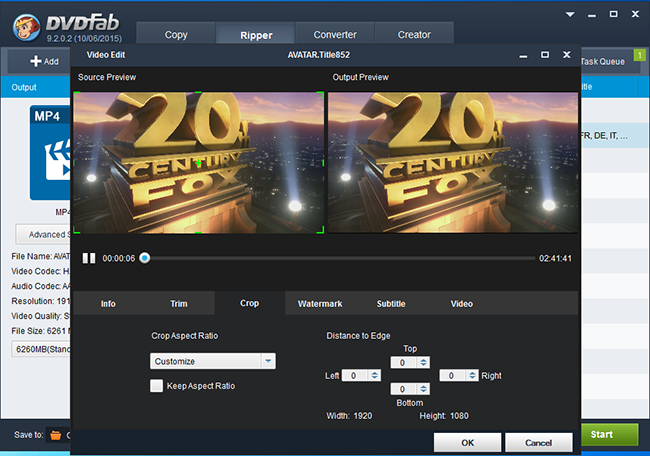Open the Video tab
Viewport: 650px width, 456px height.
click(x=461, y=303)
